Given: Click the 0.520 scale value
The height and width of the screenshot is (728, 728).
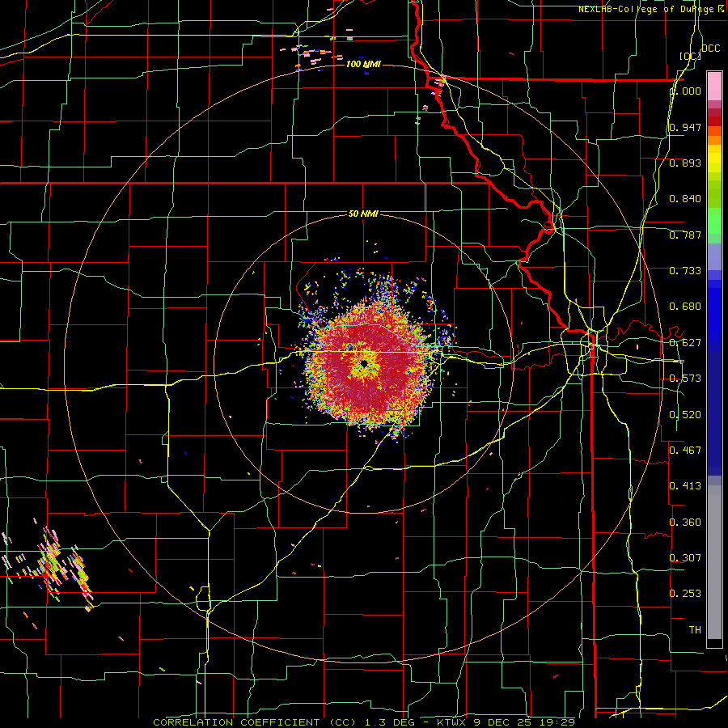Looking at the screenshot, I should coord(685,415).
